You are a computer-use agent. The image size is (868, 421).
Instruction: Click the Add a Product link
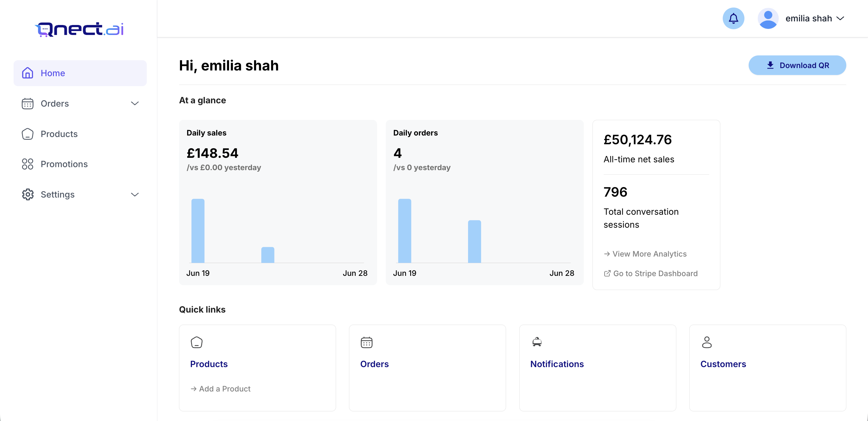(225, 389)
